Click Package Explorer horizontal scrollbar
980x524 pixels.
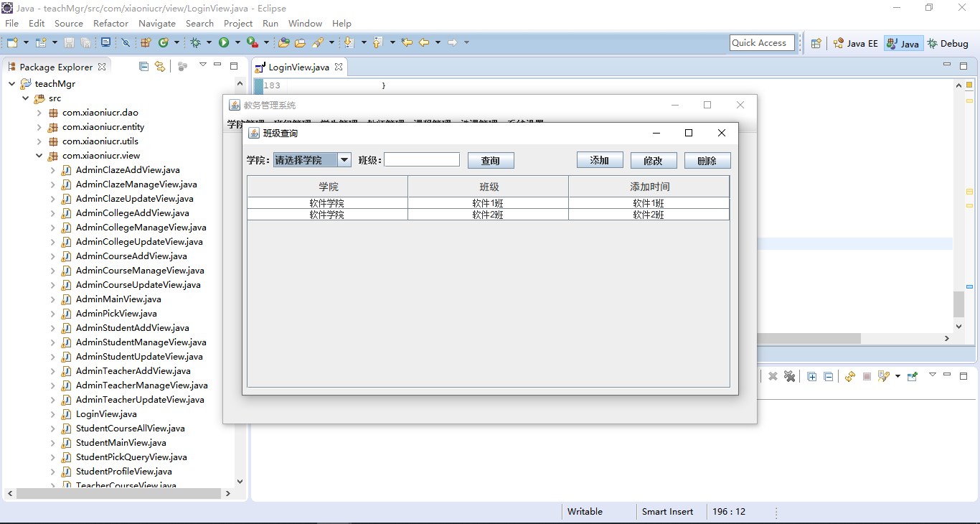(x=118, y=493)
